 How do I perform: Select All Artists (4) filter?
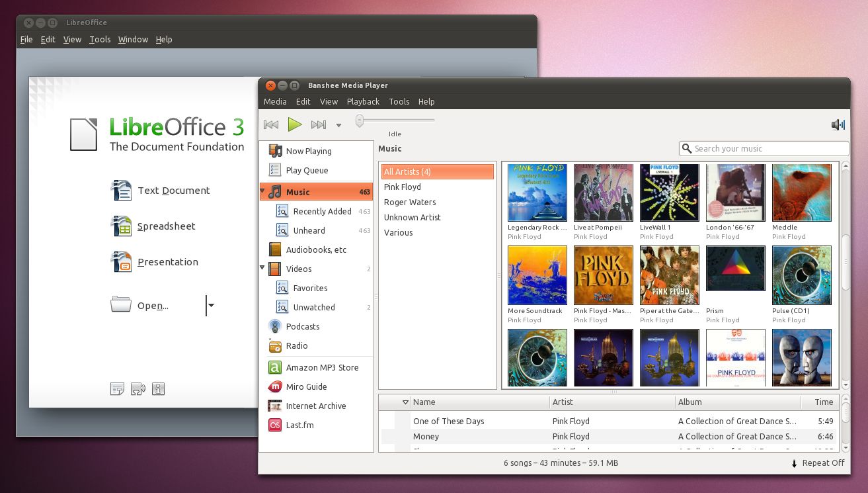tap(438, 171)
